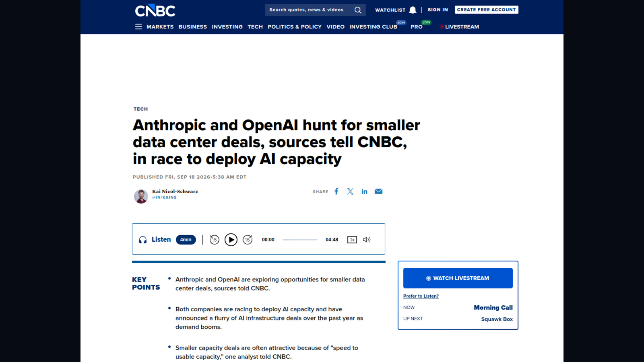Open the Investing Club menu
Screen dimensions: 644x362
373,27
